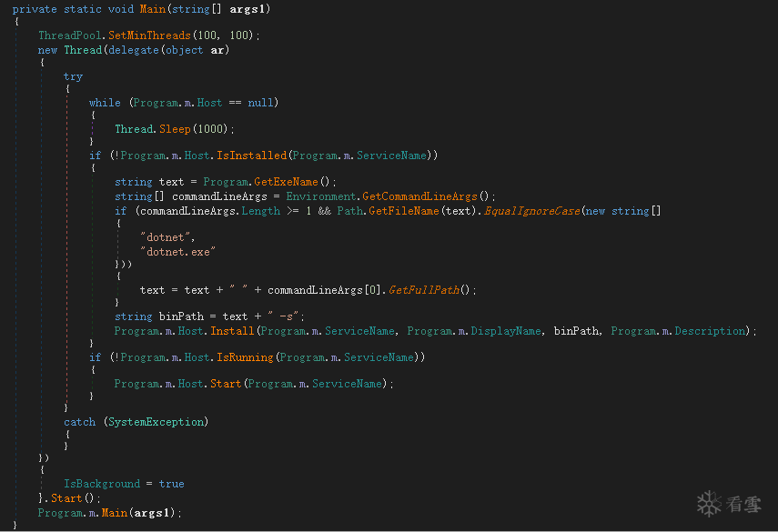Select commandLineArgs in its declaration line
This screenshot has width=778, height=532.
(x=219, y=196)
